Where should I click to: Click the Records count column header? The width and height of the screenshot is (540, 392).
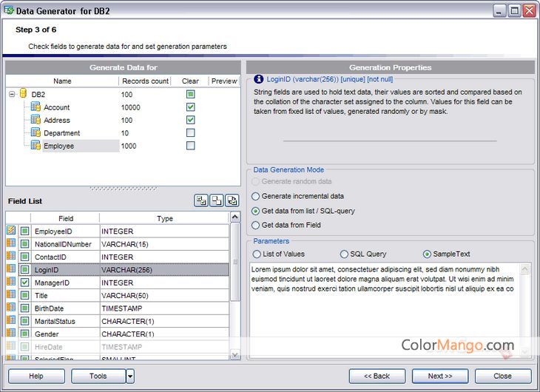pyautogui.click(x=145, y=81)
